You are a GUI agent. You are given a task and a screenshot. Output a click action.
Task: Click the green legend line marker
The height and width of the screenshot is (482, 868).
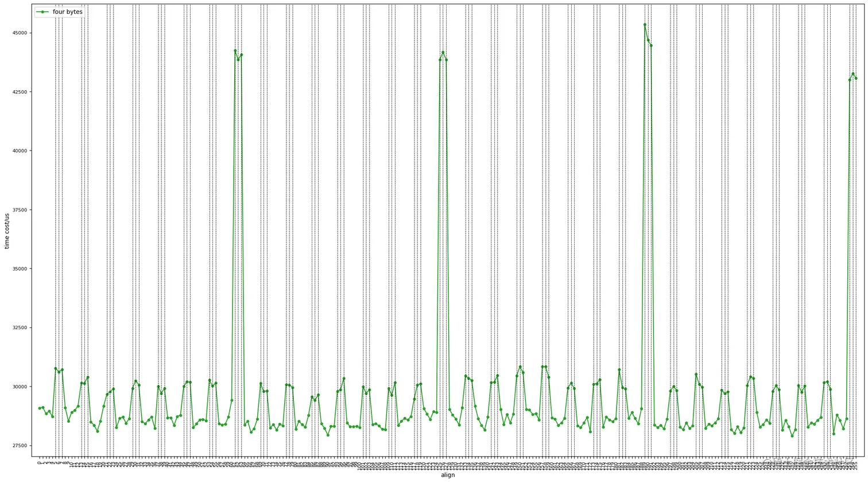coord(42,11)
